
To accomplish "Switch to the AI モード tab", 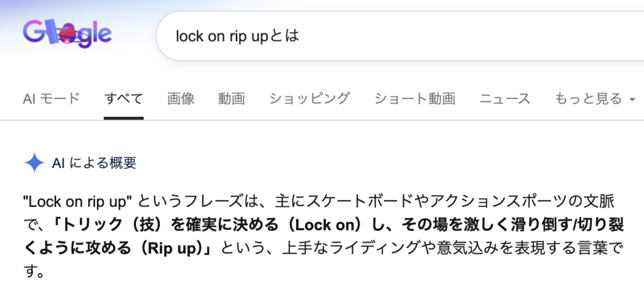I will coord(51,99).
